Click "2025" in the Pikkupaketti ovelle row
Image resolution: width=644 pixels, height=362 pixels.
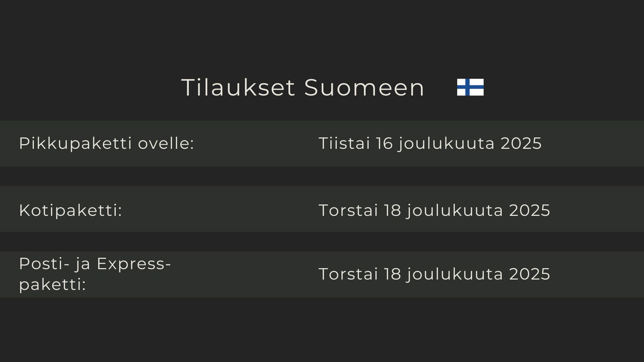point(521,143)
